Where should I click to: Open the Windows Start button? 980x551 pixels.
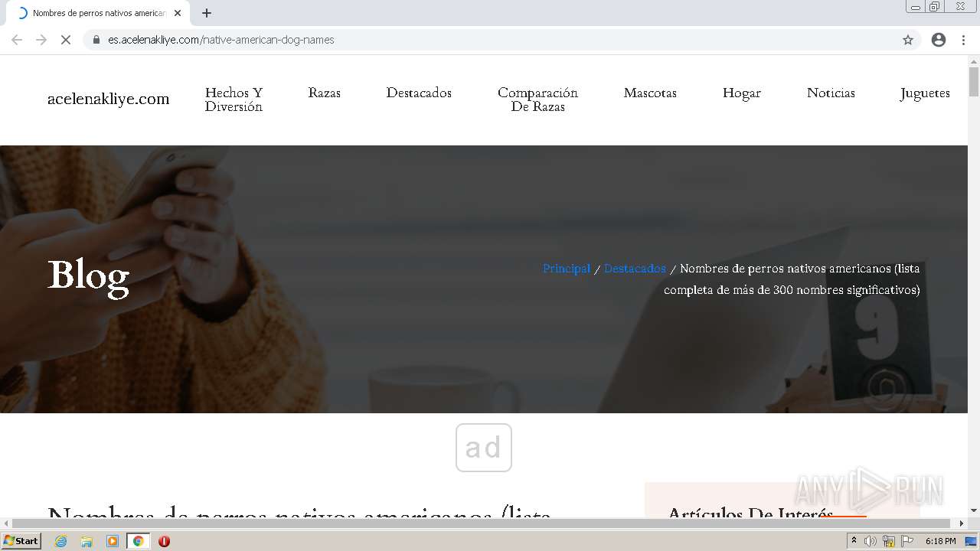[21, 540]
